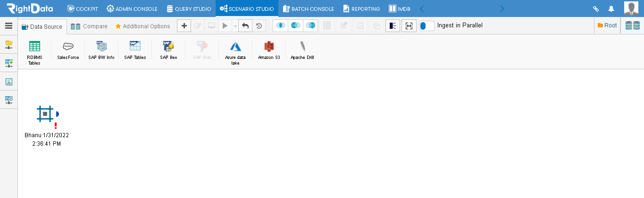Open BATCH CONSOLE

tap(309, 8)
